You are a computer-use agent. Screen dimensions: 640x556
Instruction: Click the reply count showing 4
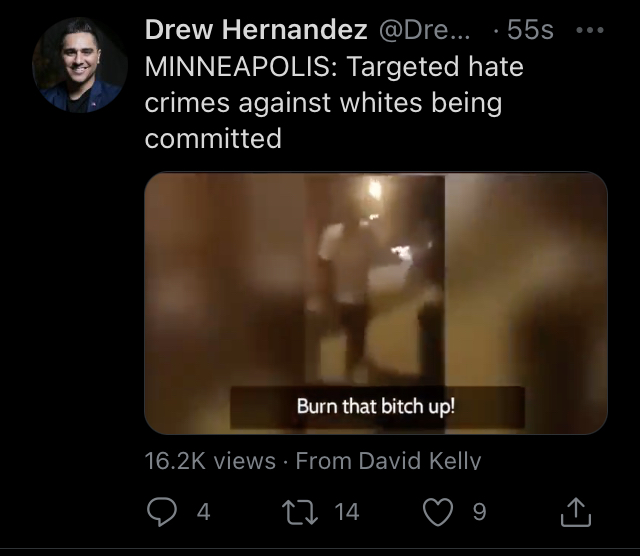203,512
